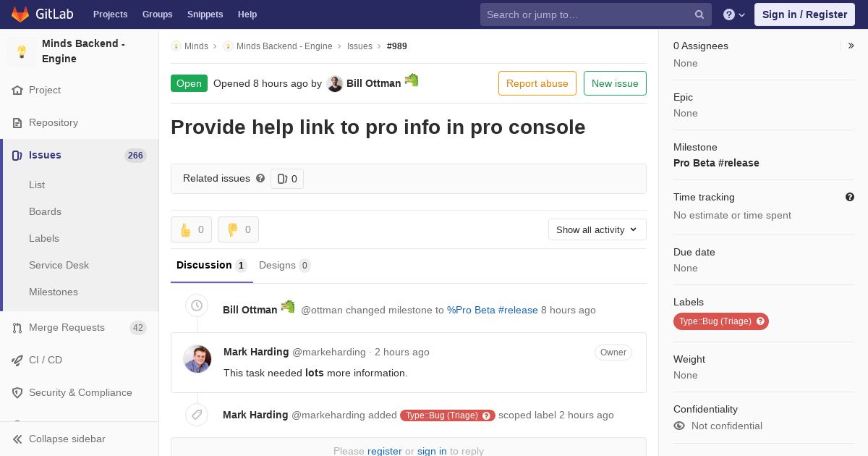The image size is (868, 456).
Task: Open Milestones in sidebar
Action: click(x=54, y=292)
